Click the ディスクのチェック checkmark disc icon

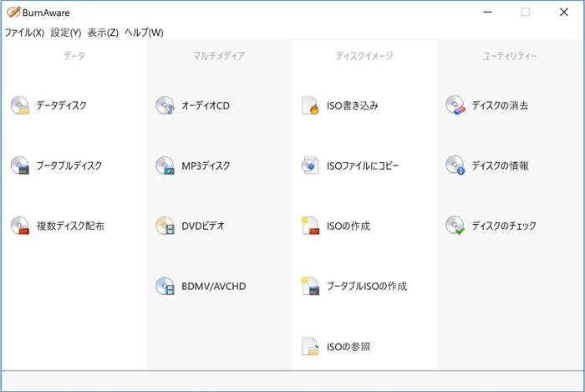(x=455, y=226)
